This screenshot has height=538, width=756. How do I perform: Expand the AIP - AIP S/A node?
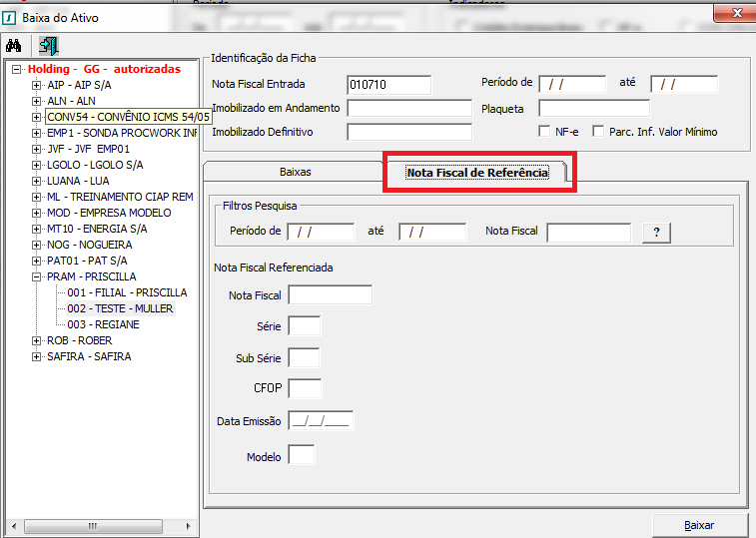point(37,85)
